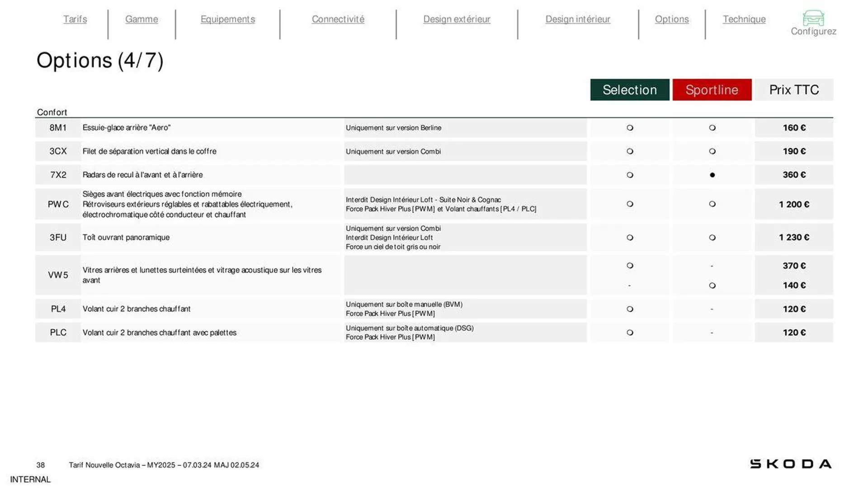868x488 pixels.
Task: Click the 'Options (4/7)' page title
Action: [100, 61]
